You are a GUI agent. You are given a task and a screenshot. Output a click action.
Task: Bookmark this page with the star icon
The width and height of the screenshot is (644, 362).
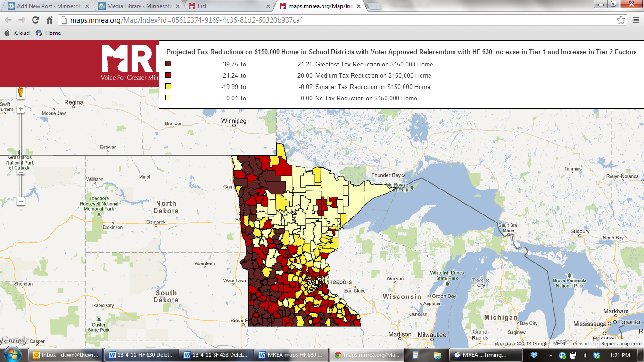click(621, 20)
